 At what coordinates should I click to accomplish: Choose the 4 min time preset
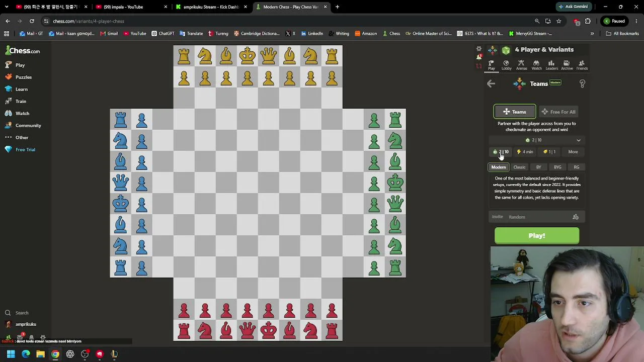point(525,152)
